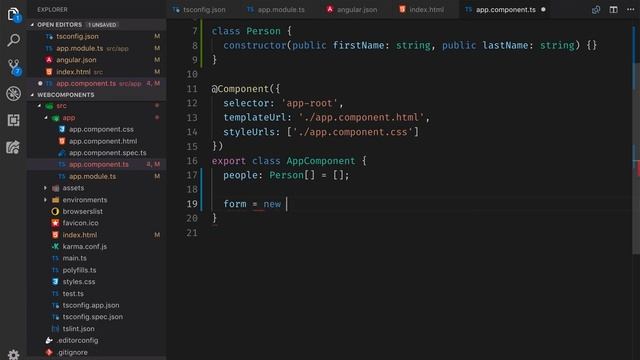This screenshot has width=640, height=360.
Task: Click the constructor line in Person class
Action: coord(410,45)
